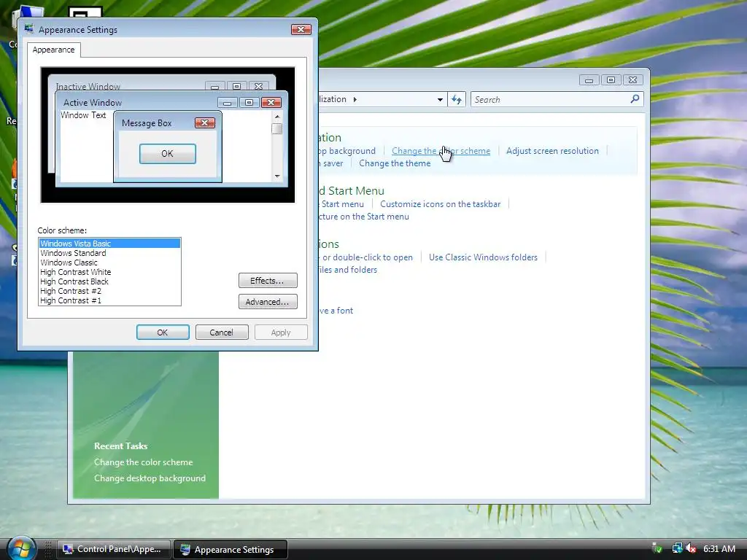Cancel the Appearance Settings dialog
This screenshot has height=560, width=747.
[222, 332]
